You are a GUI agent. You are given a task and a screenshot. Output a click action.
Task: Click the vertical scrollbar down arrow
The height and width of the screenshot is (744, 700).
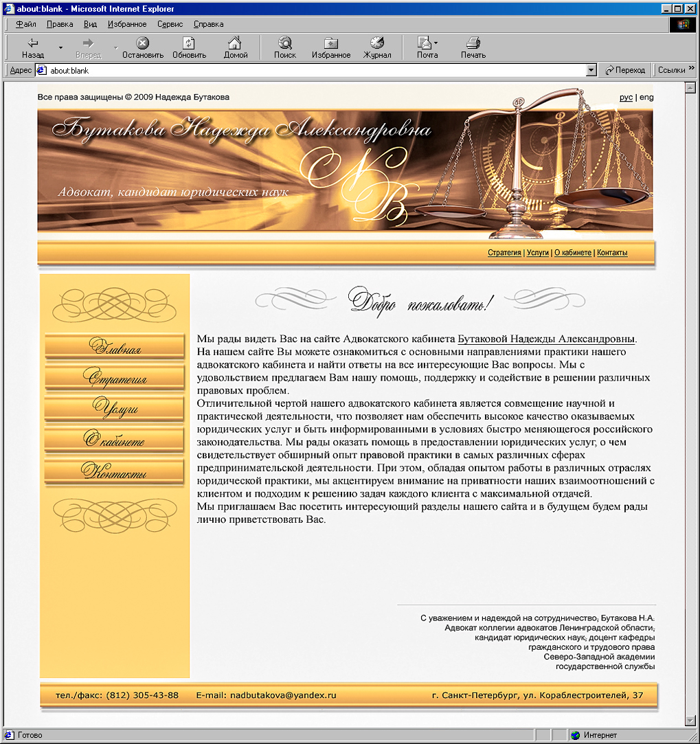(690, 720)
